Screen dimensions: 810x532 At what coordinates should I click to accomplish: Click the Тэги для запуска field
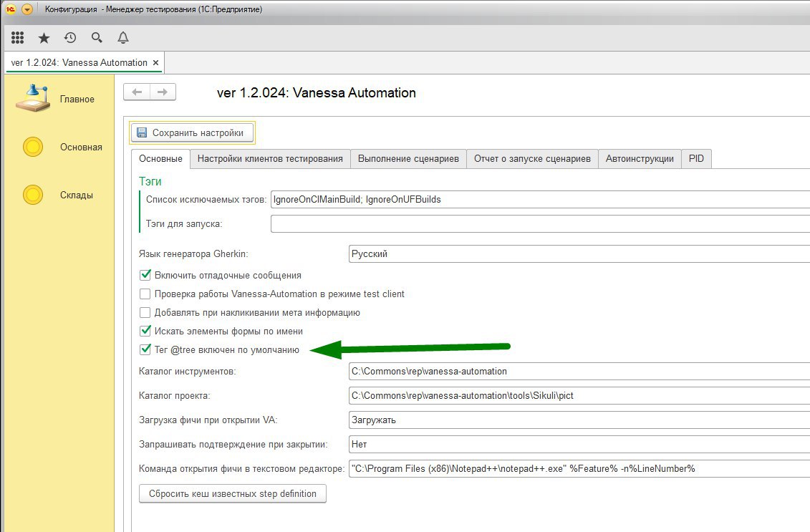(540, 223)
